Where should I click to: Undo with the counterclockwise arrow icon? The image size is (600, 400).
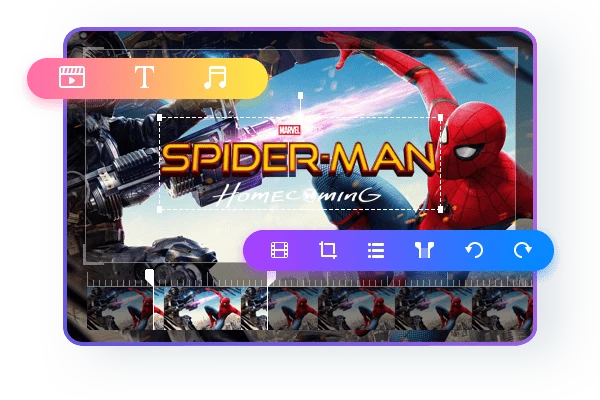click(474, 250)
